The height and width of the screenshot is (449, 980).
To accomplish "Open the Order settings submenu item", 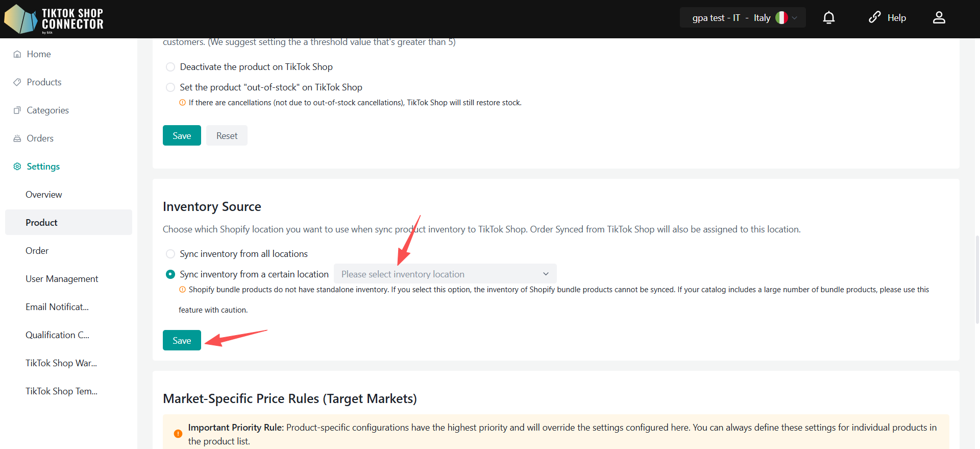I will tap(37, 251).
